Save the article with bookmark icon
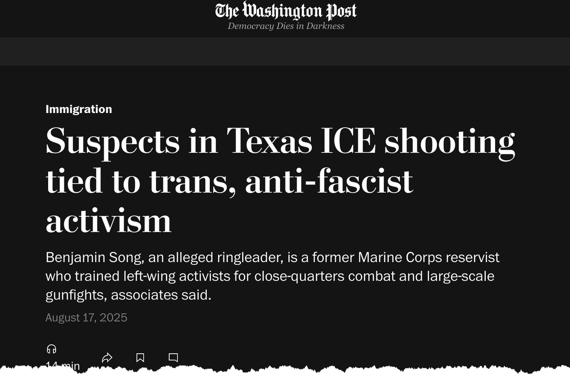The height and width of the screenshot is (392, 570). coord(140,357)
